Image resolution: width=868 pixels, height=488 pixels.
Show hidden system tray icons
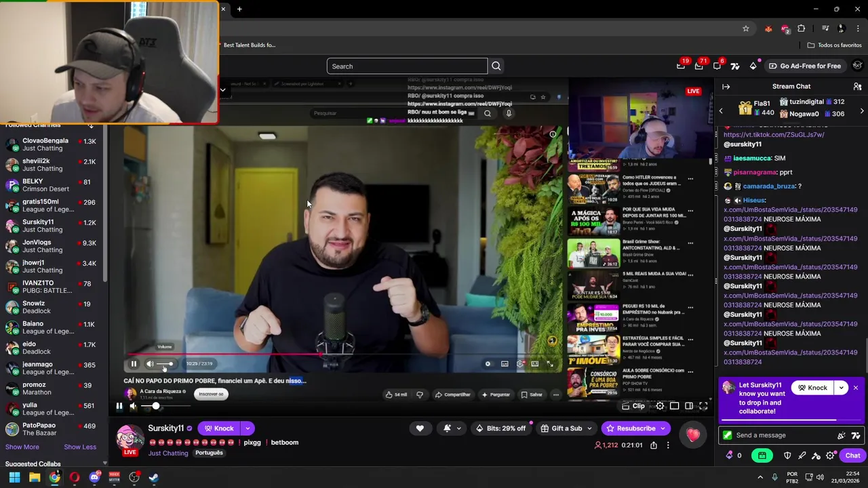[x=759, y=477]
